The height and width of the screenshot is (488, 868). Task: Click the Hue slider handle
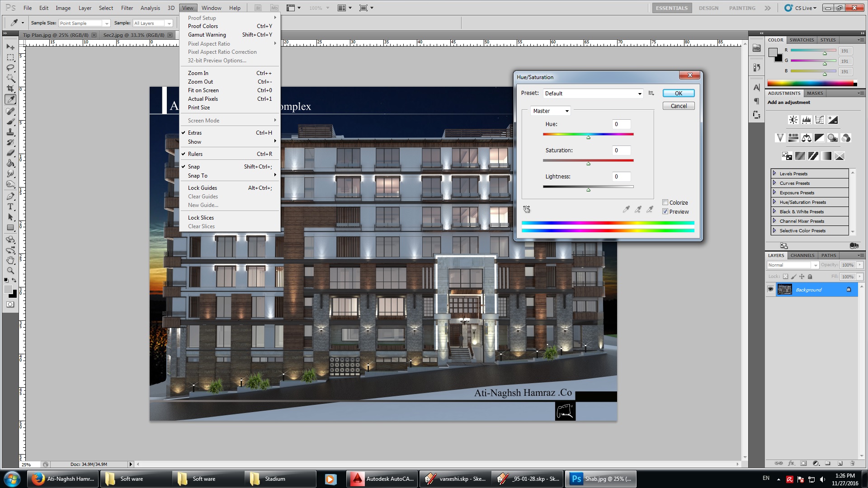(x=588, y=137)
